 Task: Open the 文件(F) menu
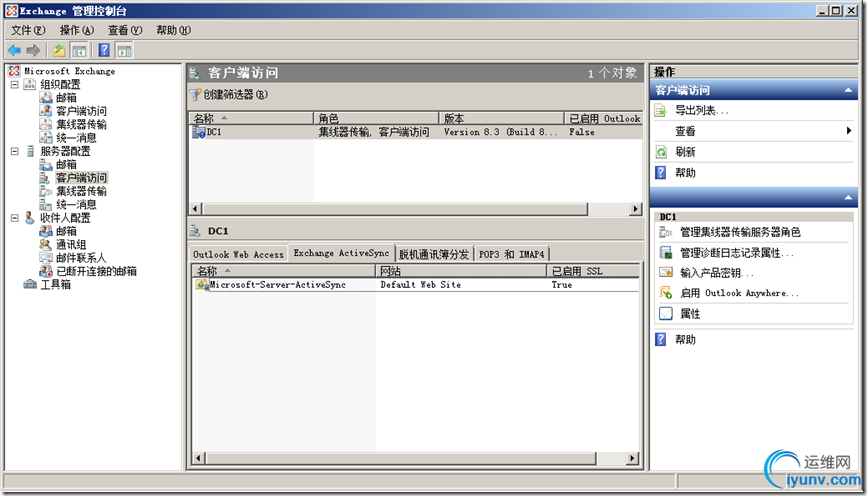[28, 30]
